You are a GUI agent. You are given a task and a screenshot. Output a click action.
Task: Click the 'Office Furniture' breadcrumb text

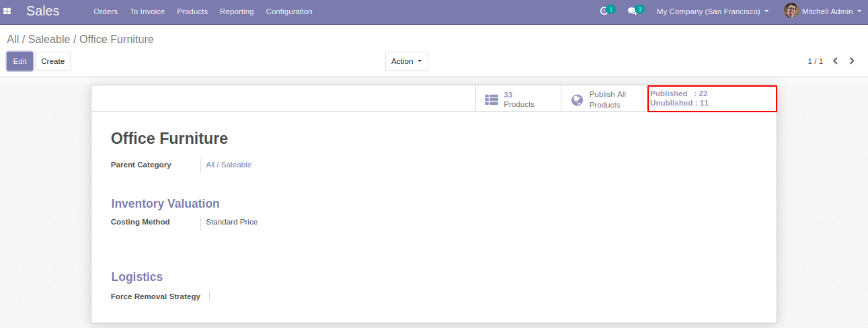[116, 40]
